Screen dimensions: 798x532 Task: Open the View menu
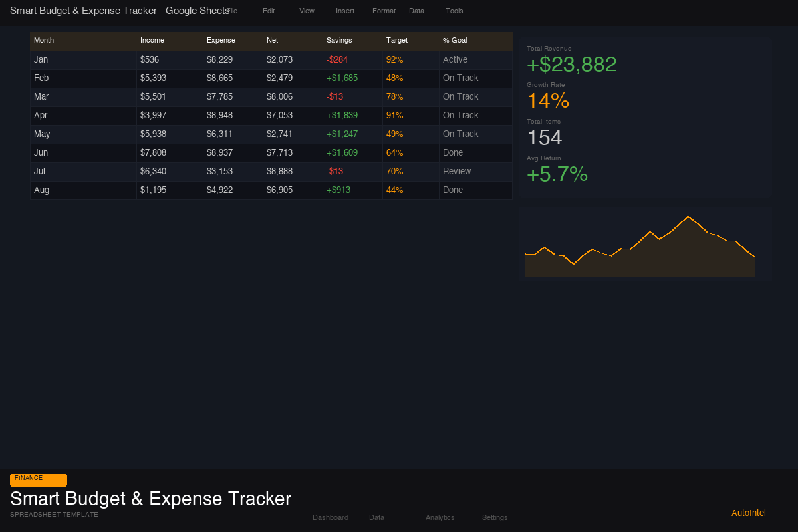[x=307, y=11]
